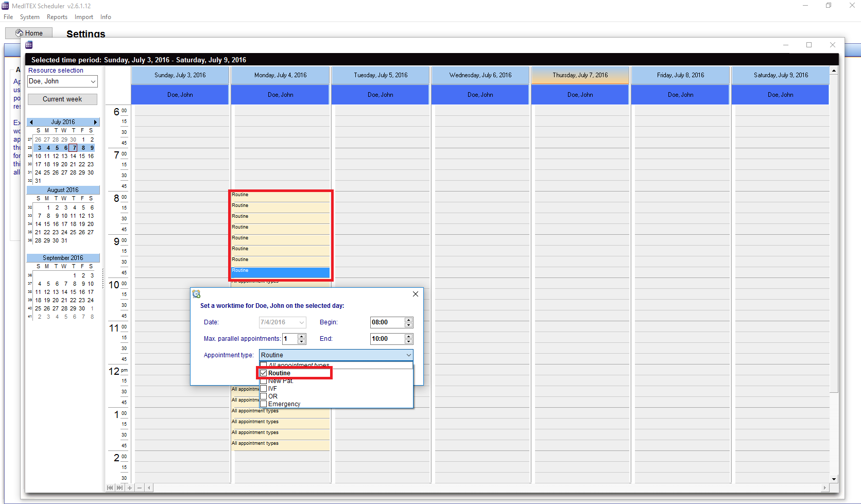Go to previous month in mini calendar
The width and height of the screenshot is (861, 504).
coord(31,122)
